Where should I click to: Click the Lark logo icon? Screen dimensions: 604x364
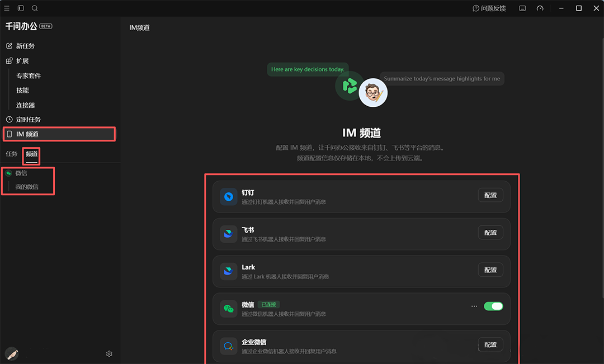click(228, 272)
